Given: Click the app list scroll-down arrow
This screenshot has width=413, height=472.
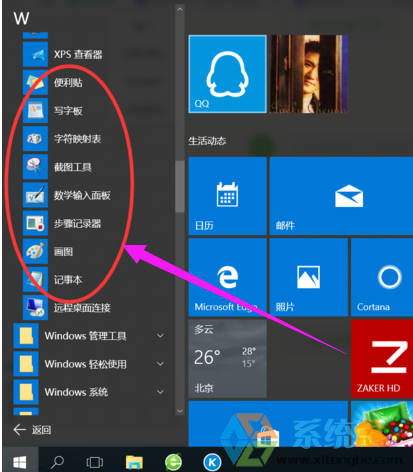Looking at the screenshot, I should tap(180, 411).
